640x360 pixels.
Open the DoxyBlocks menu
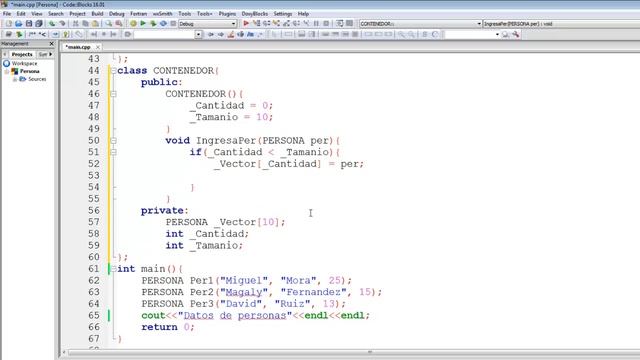pos(255,13)
